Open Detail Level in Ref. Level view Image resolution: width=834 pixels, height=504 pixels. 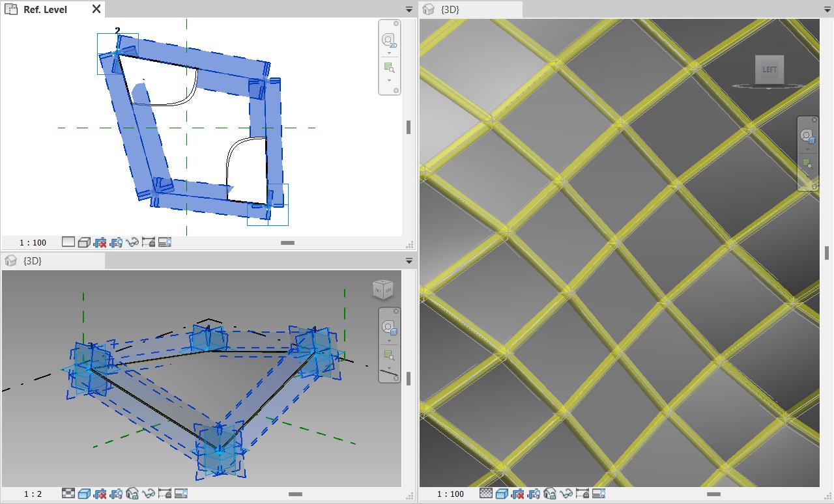[x=68, y=242]
